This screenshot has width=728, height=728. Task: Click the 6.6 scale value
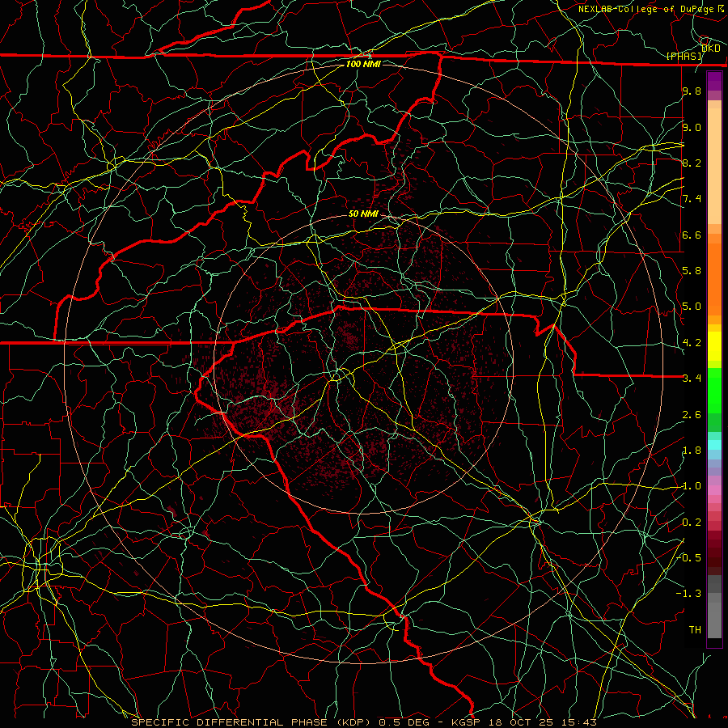692,235
